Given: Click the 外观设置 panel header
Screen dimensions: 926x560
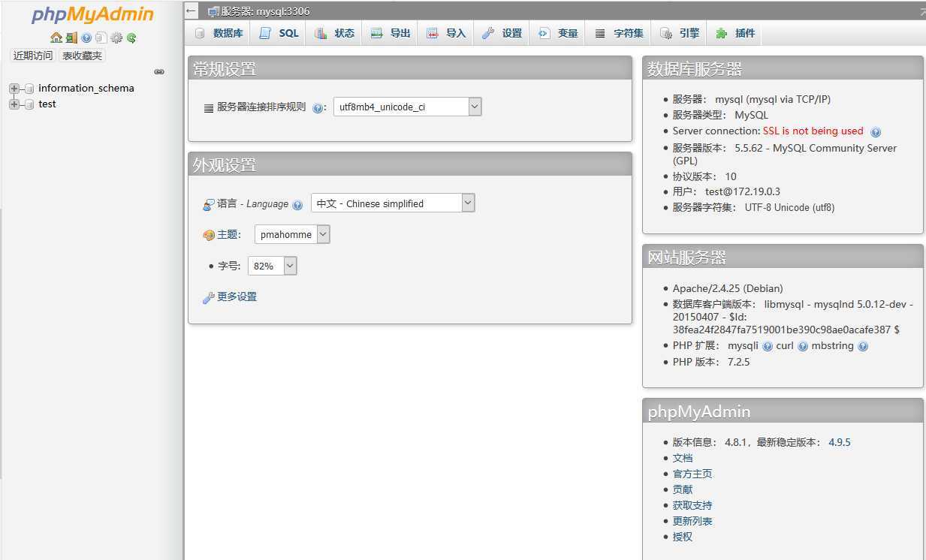Looking at the screenshot, I should click(410, 164).
